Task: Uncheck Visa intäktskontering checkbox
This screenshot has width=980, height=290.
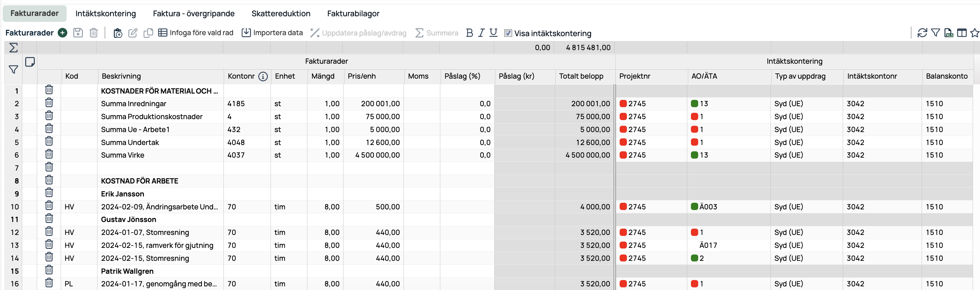Action: click(x=508, y=33)
